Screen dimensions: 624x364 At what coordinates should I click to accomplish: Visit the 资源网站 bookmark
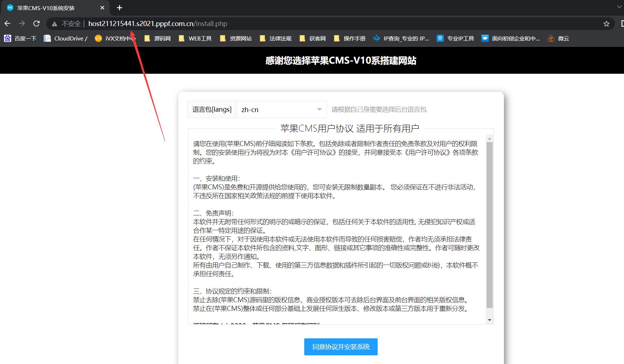pyautogui.click(x=236, y=38)
